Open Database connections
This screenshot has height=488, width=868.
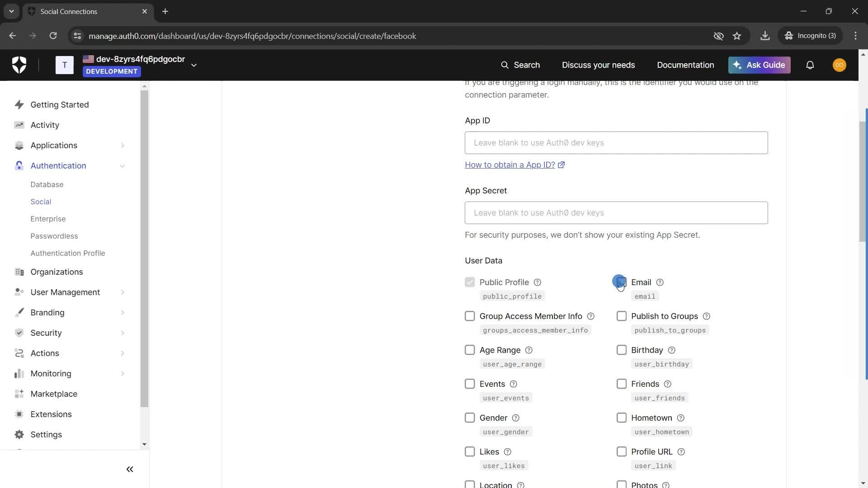click(x=47, y=185)
